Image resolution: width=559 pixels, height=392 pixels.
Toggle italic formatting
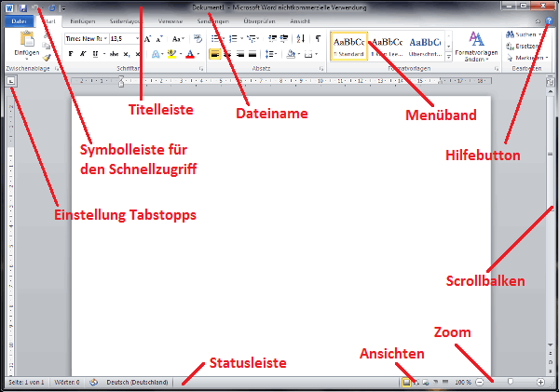click(83, 54)
